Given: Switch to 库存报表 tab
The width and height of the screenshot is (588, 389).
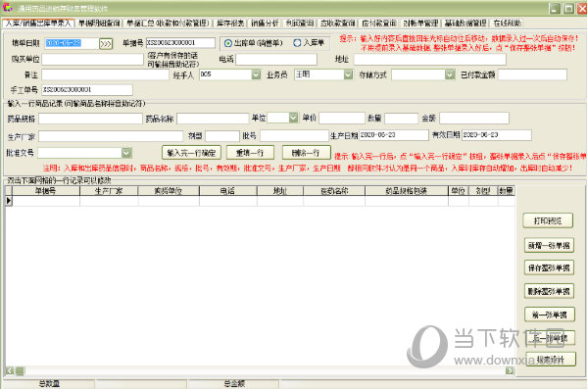Looking at the screenshot, I should tap(230, 24).
